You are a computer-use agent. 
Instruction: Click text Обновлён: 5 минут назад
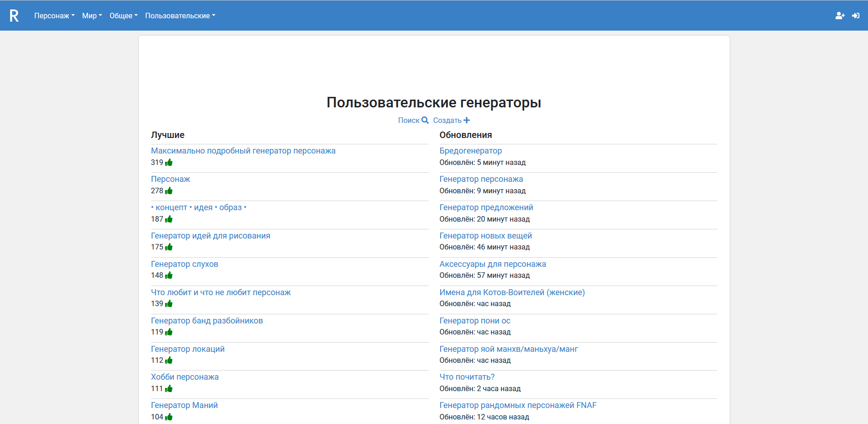coord(483,162)
